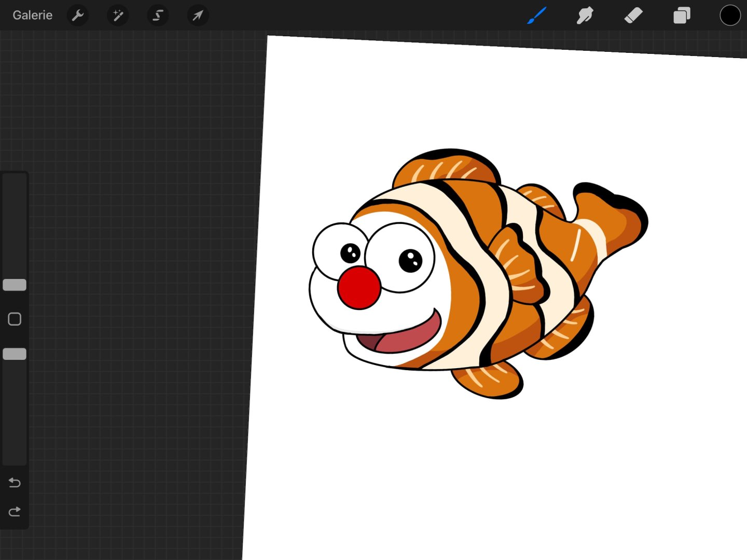This screenshot has width=747, height=560.
Task: Select the Eraser tool
Action: (633, 16)
